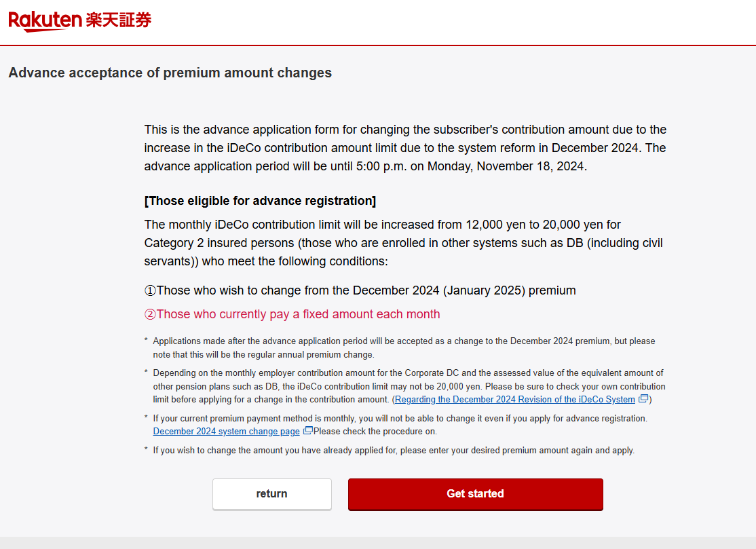
Task: Click the red 'Get started' button
Action: point(476,493)
